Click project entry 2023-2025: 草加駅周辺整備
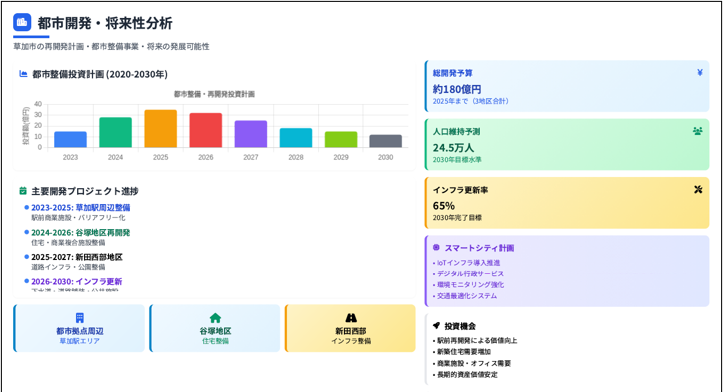 pos(81,208)
